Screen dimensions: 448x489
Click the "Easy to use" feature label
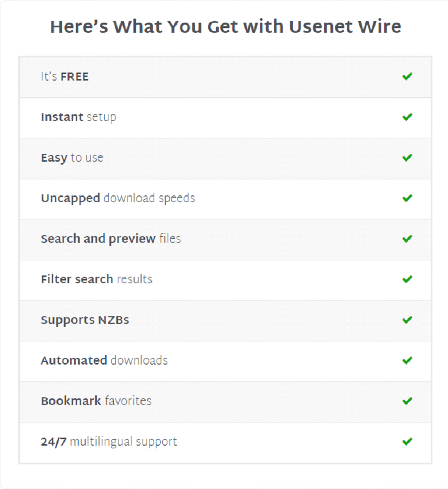coord(72,158)
